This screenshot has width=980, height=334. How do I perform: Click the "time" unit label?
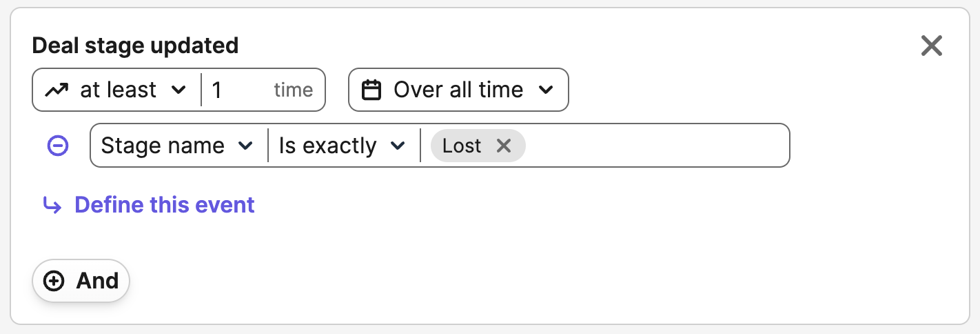[293, 90]
